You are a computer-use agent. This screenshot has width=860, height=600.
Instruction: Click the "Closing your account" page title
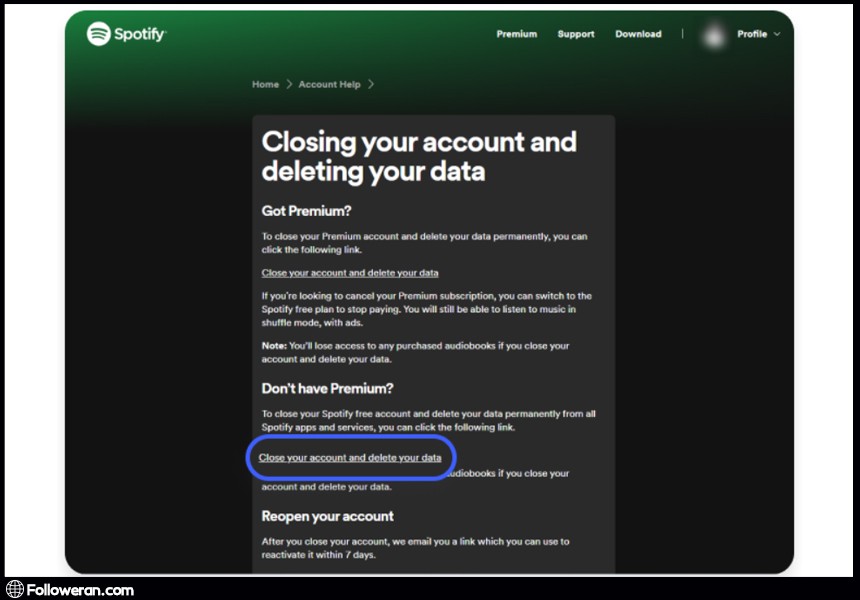tap(418, 156)
